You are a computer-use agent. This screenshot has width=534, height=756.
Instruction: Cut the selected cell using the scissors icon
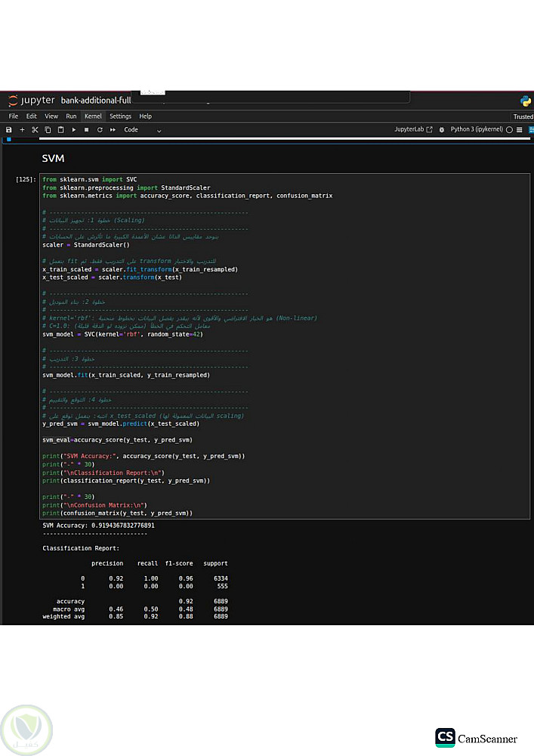click(35, 130)
